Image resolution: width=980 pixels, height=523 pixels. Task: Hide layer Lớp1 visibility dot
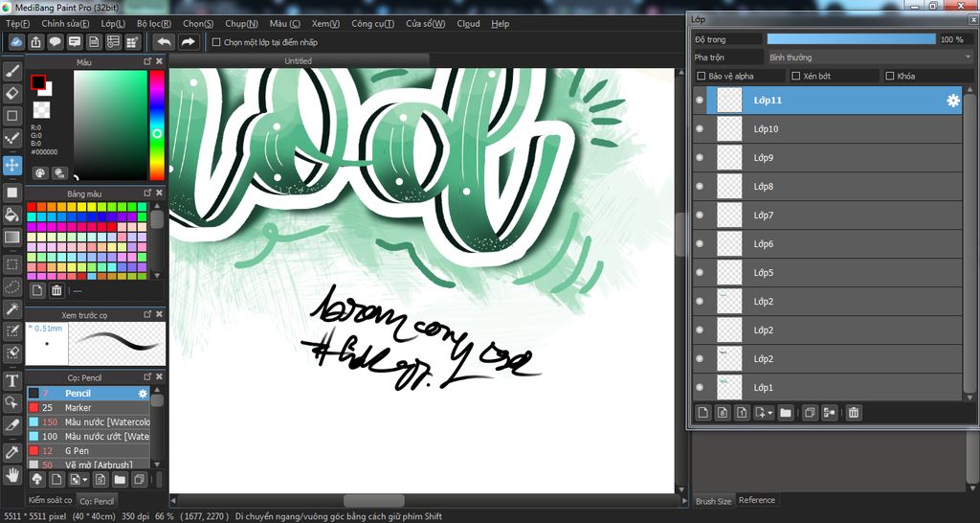pyautogui.click(x=700, y=388)
